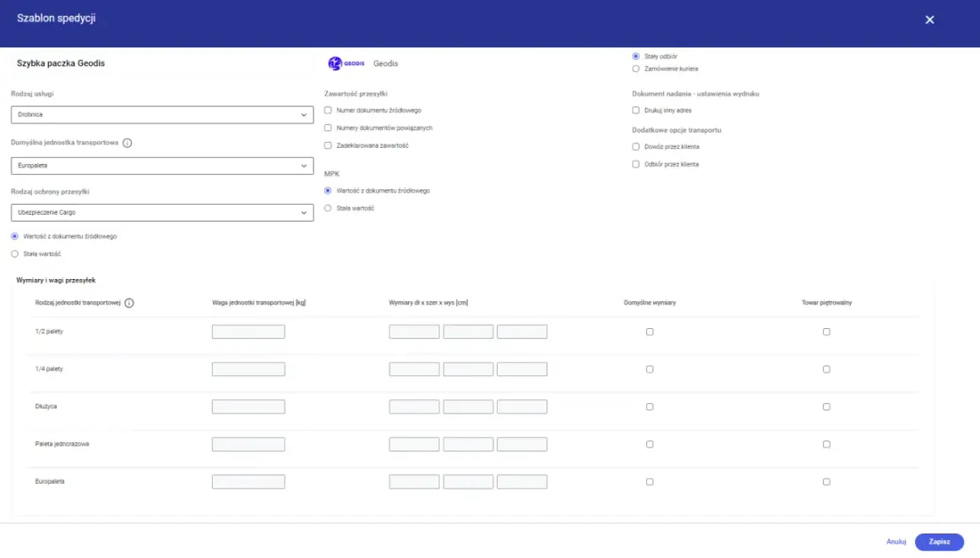Click length field for Paleta jednorazowa
The image size is (980, 558).
pyautogui.click(x=414, y=444)
